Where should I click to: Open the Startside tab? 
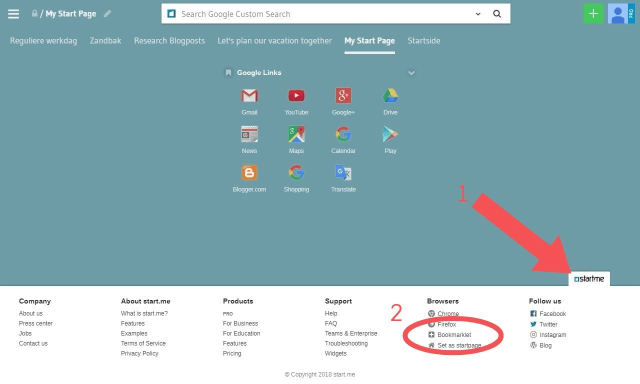pos(424,41)
